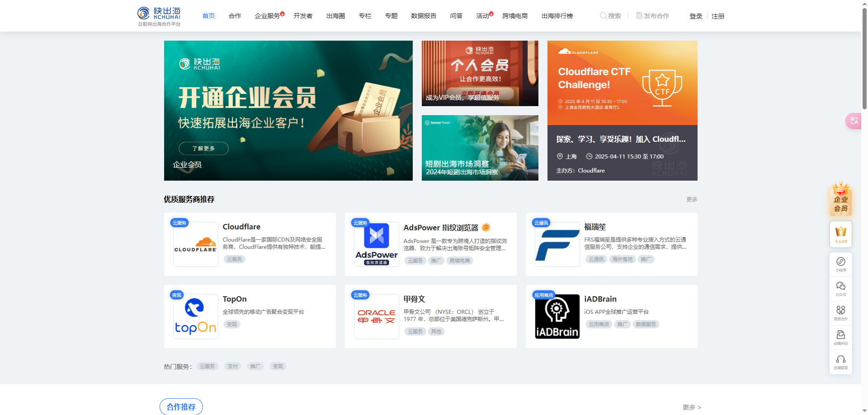The image size is (868, 415).
Task: Click the 企业会员 floating crown badge
Action: click(840, 200)
